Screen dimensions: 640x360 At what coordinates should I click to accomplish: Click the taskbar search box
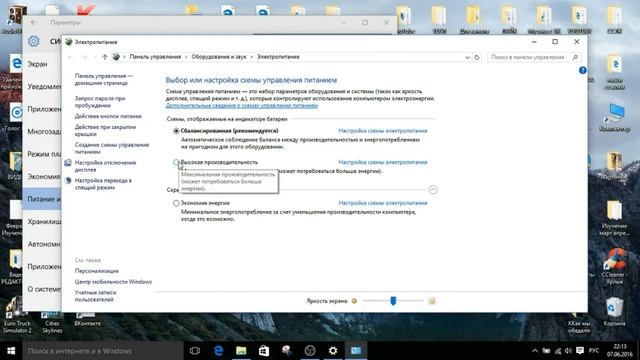(x=103, y=351)
